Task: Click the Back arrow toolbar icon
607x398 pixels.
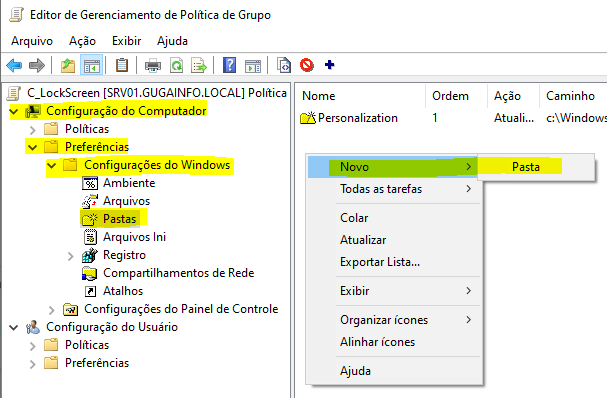Action: point(14,65)
